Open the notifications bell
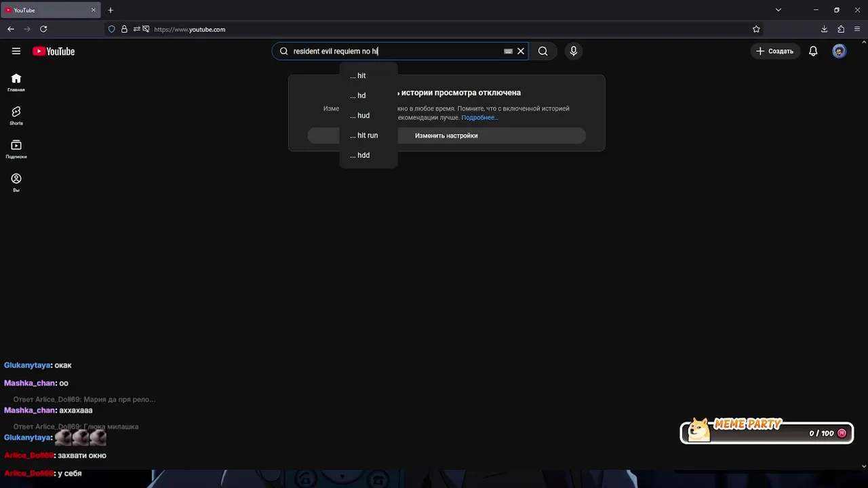This screenshot has width=868, height=488. pyautogui.click(x=813, y=51)
